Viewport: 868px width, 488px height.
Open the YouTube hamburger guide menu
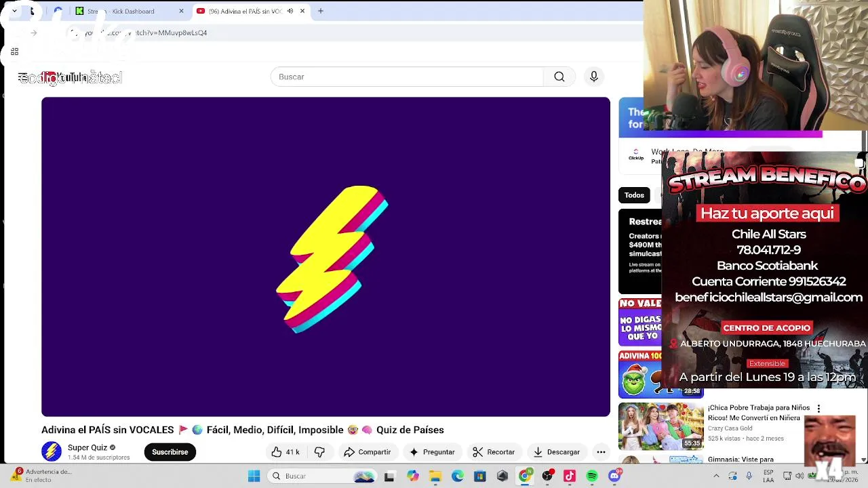click(x=23, y=77)
